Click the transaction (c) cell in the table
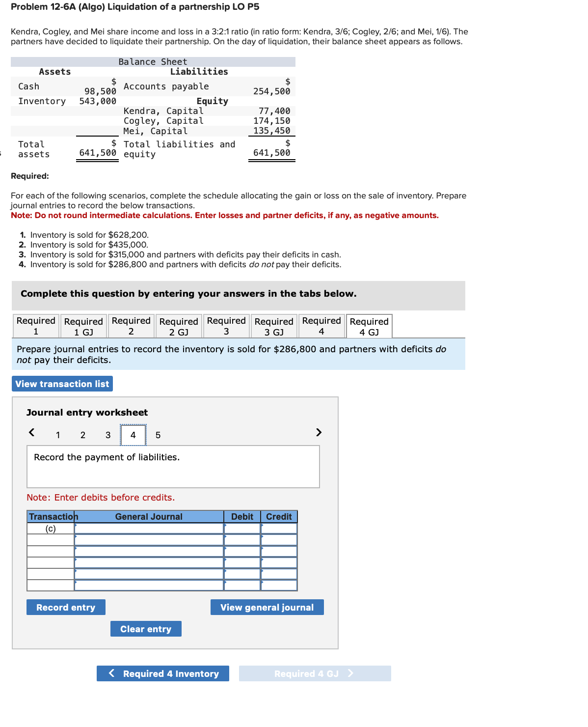The image size is (588, 727). coord(50,528)
